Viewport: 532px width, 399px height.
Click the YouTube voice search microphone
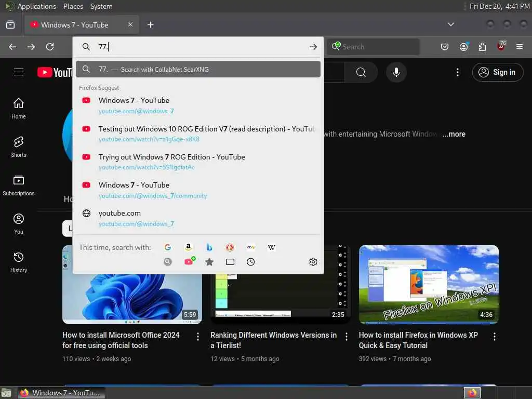pos(396,72)
